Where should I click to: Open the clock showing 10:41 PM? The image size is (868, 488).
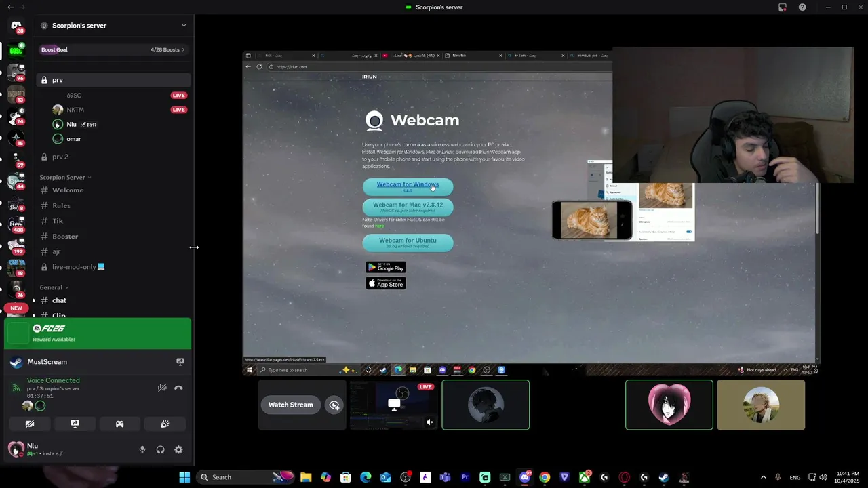848,477
